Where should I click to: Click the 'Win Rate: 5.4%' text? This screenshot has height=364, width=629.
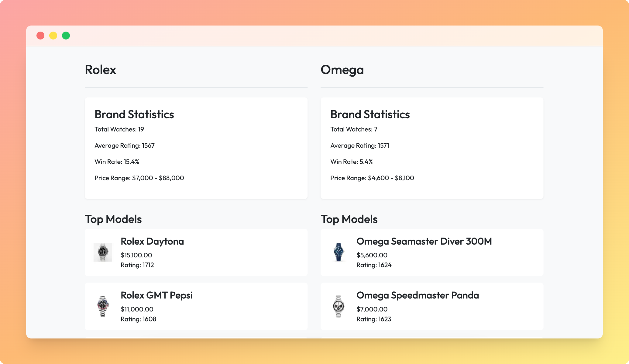click(352, 162)
